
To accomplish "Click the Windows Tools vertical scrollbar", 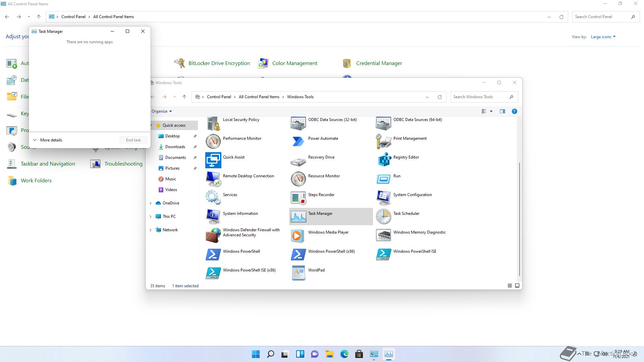I will 520,219.
